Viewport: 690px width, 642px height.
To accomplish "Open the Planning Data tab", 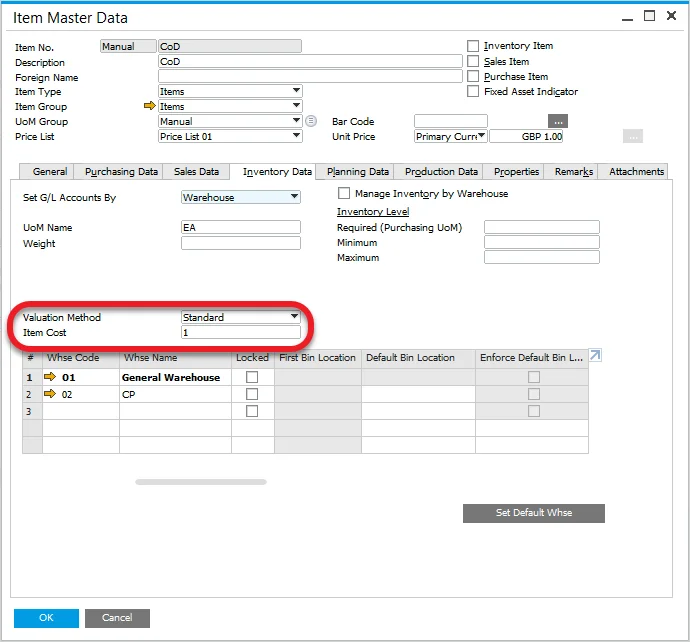I will (x=358, y=172).
